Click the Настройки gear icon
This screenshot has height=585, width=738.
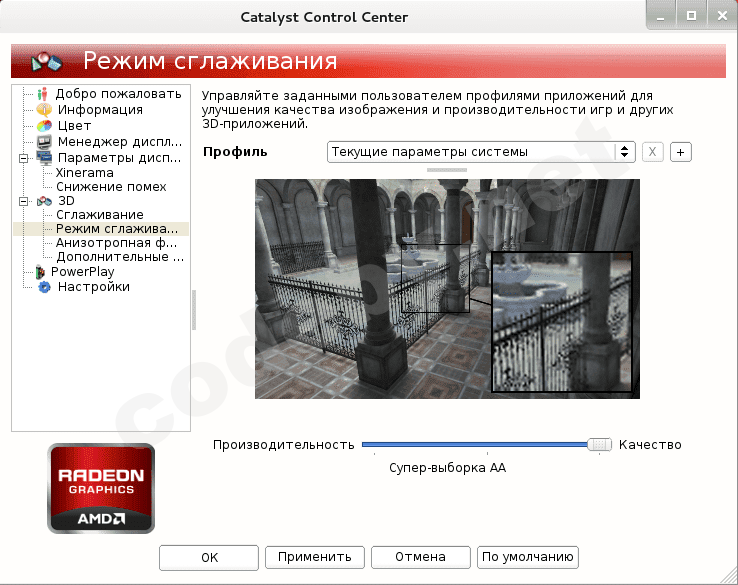pyautogui.click(x=44, y=287)
